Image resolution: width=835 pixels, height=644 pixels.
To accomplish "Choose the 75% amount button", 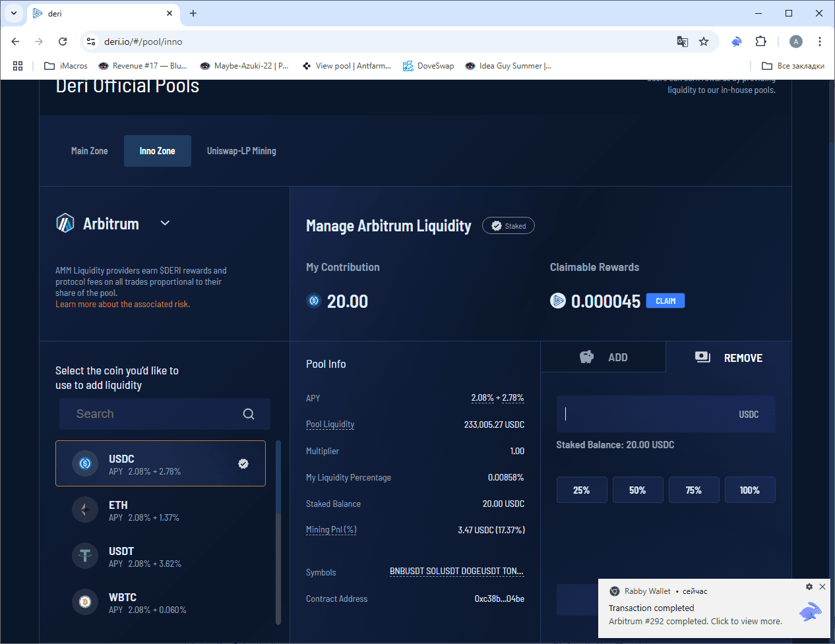I will pos(694,490).
